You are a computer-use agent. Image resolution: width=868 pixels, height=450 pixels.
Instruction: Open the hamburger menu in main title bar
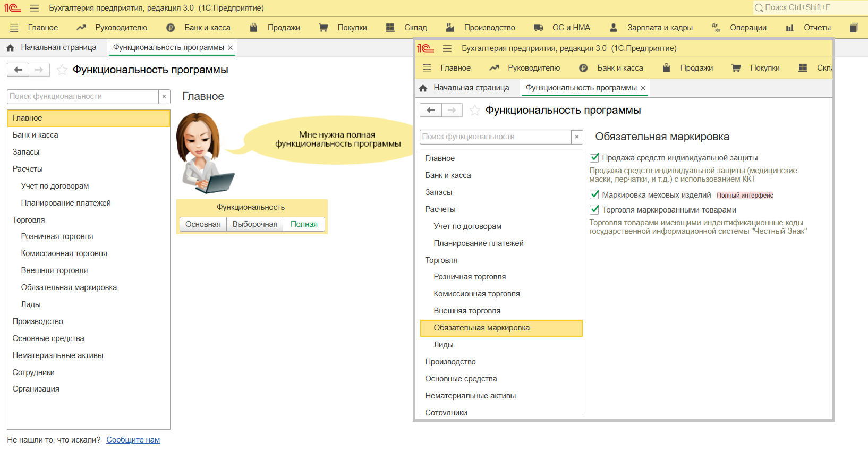[x=35, y=8]
